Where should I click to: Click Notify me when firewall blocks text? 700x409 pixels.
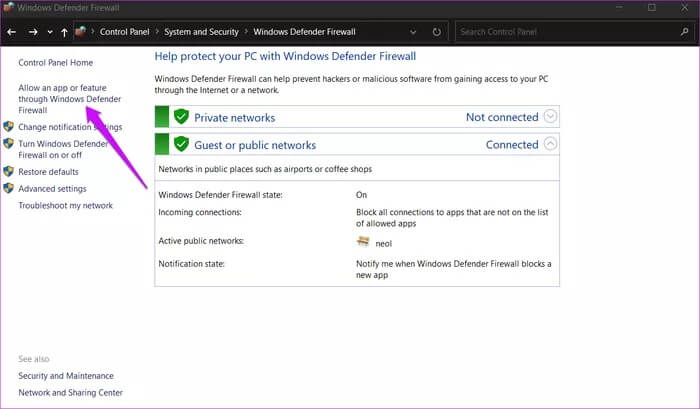pyautogui.click(x=454, y=269)
